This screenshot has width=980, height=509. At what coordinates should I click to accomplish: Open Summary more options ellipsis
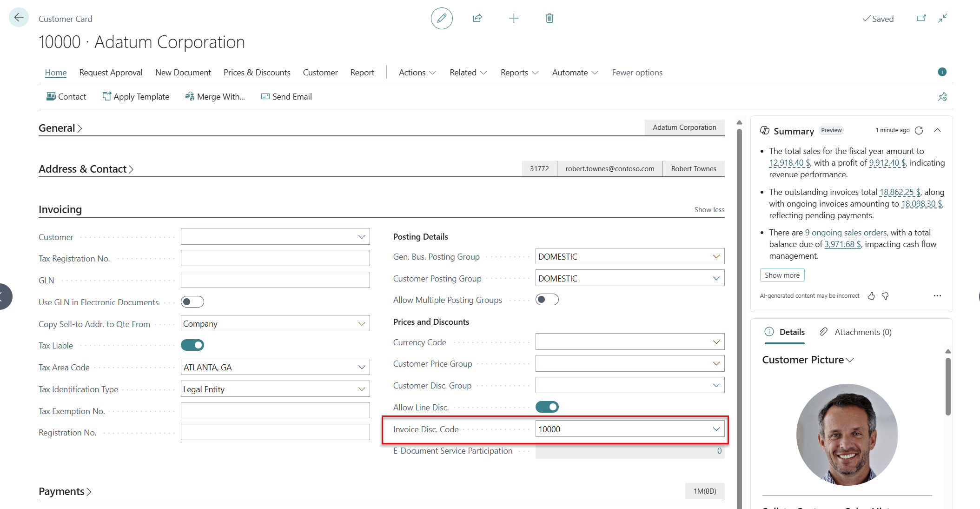tap(937, 296)
